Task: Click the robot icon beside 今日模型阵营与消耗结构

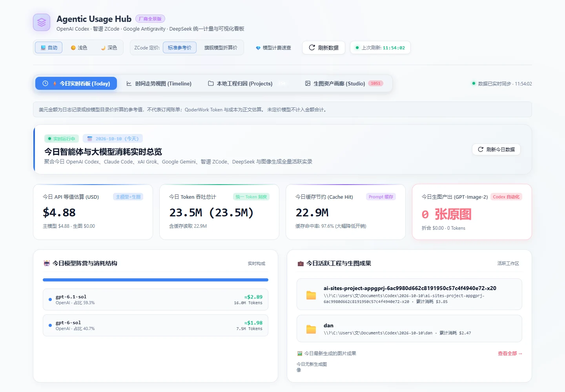Action: point(47,263)
